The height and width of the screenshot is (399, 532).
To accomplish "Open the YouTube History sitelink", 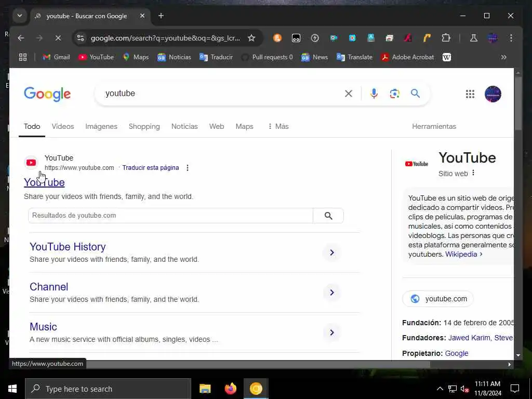I will [68, 247].
